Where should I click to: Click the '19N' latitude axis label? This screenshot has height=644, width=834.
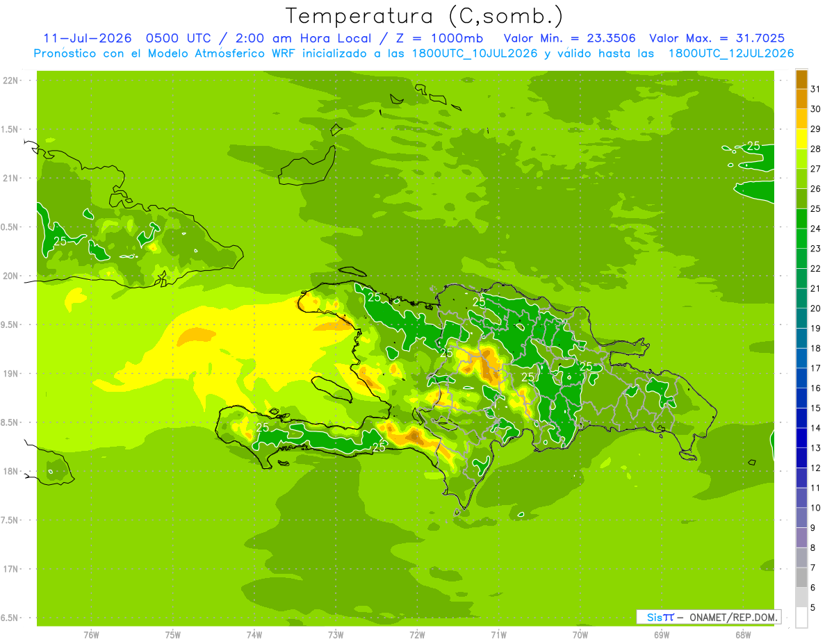11,374
